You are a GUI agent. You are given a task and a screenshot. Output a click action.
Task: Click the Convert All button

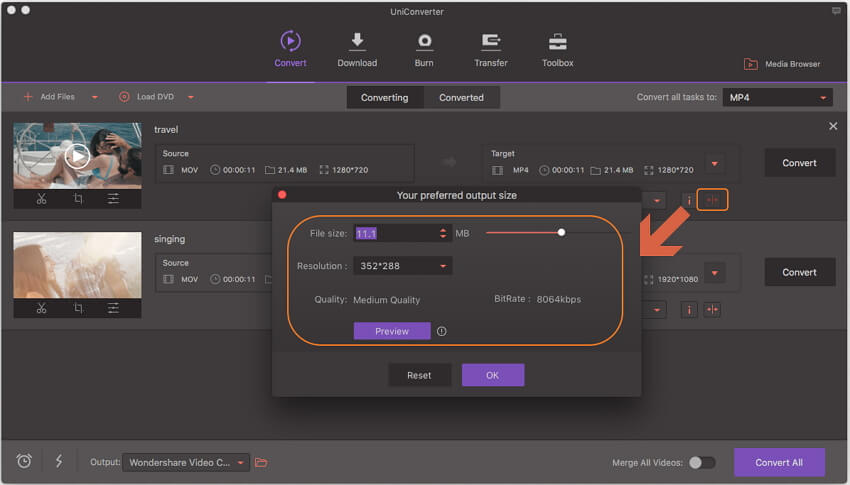(x=779, y=462)
